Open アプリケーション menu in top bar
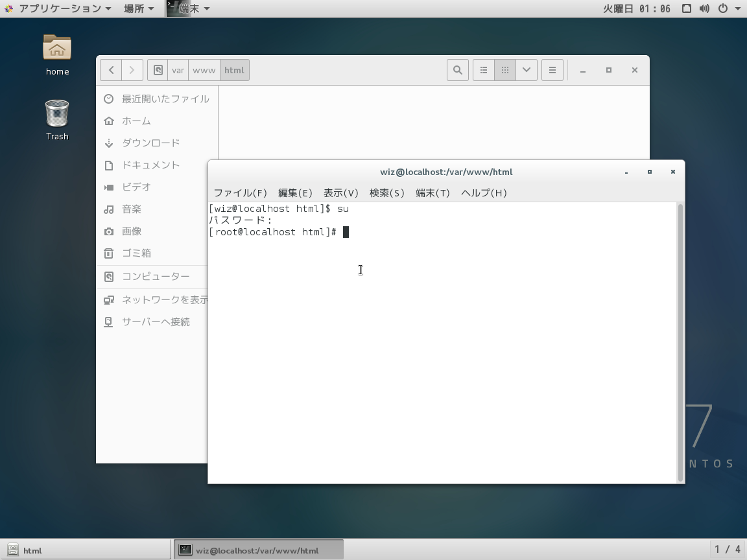 tap(58, 8)
